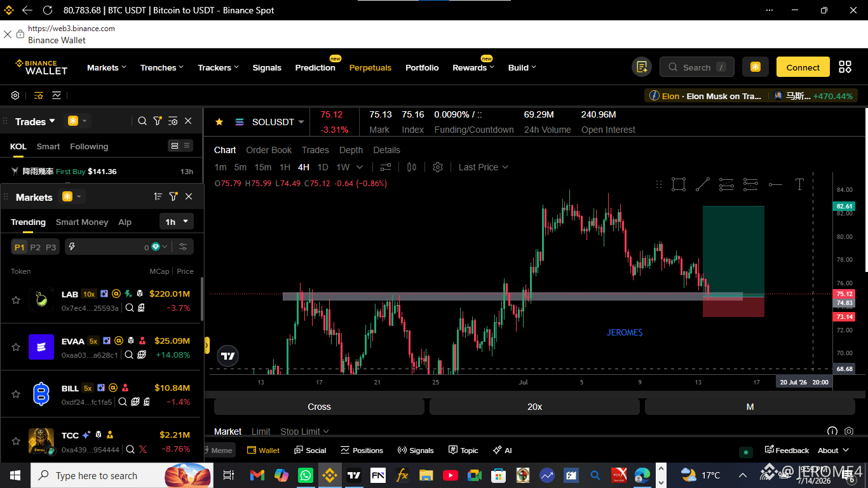Open the grid apps icon near Connect
This screenshot has height=488, width=868.
(845, 67)
